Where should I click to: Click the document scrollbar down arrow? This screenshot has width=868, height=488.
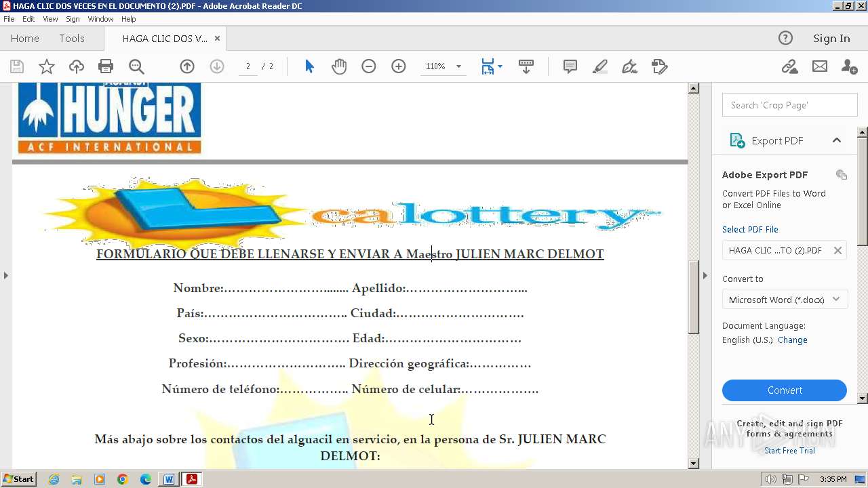694,464
